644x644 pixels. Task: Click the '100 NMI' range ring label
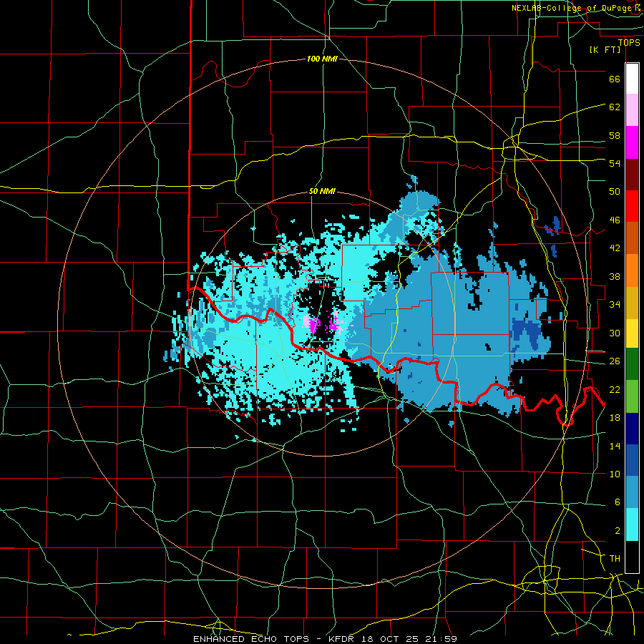coord(322,59)
